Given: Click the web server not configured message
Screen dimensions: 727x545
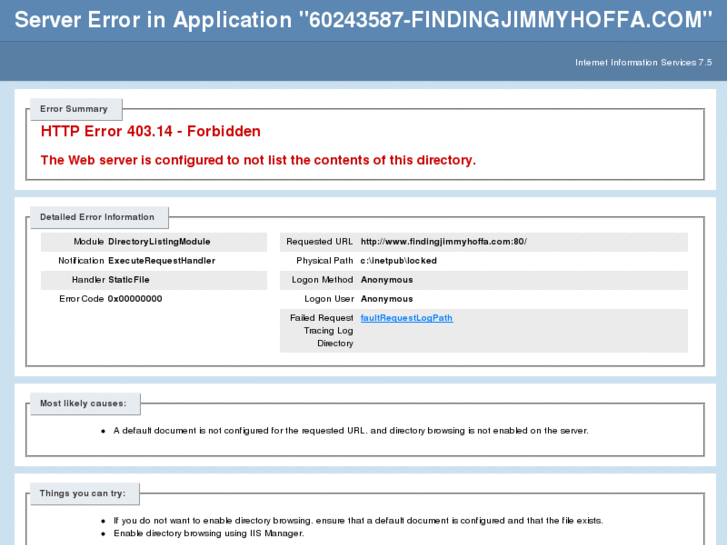Looking at the screenshot, I should tap(258, 160).
